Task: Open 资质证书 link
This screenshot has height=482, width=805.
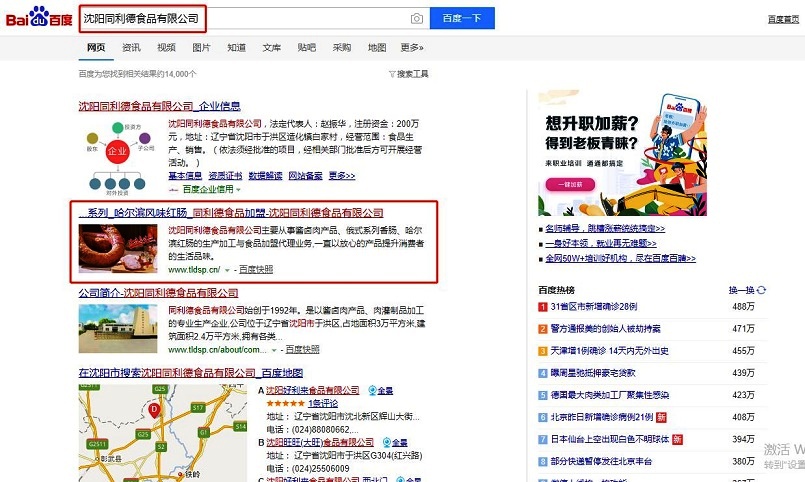Action: tap(225, 176)
